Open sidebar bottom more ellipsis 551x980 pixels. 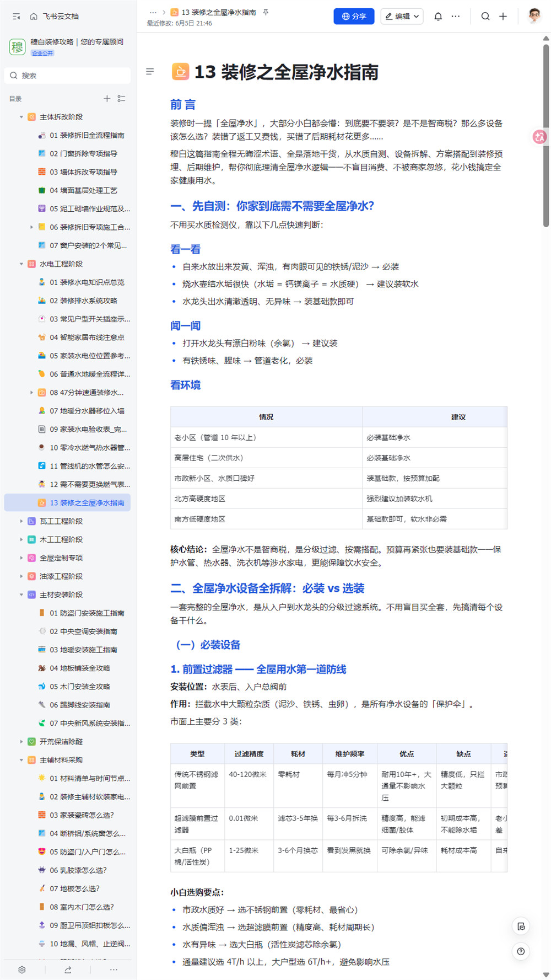(x=114, y=970)
